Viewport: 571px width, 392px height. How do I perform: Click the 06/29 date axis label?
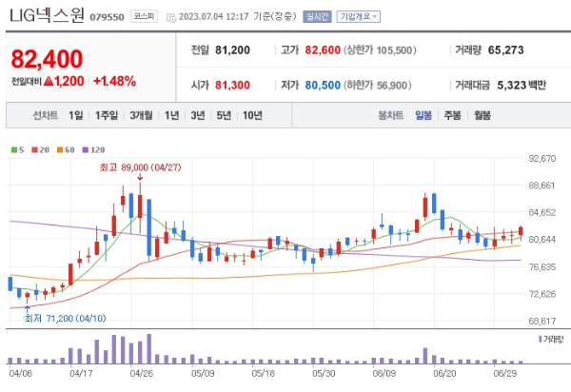[x=504, y=373]
